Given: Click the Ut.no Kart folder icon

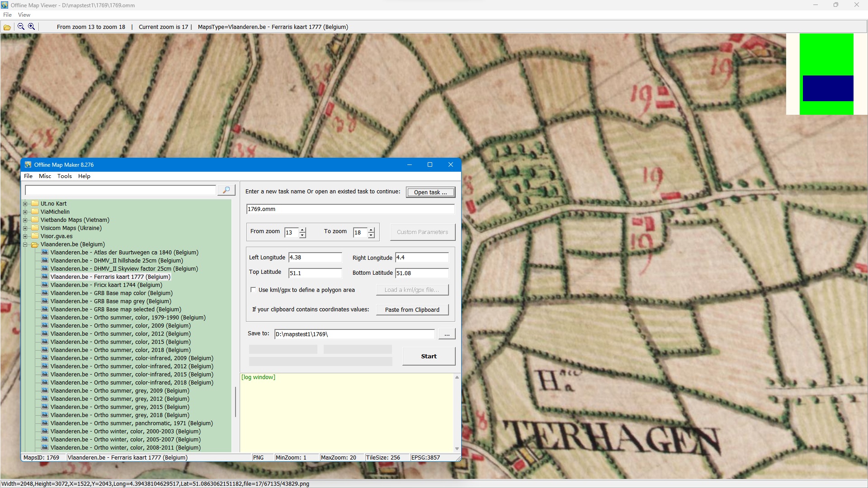Looking at the screenshot, I should (x=35, y=203).
